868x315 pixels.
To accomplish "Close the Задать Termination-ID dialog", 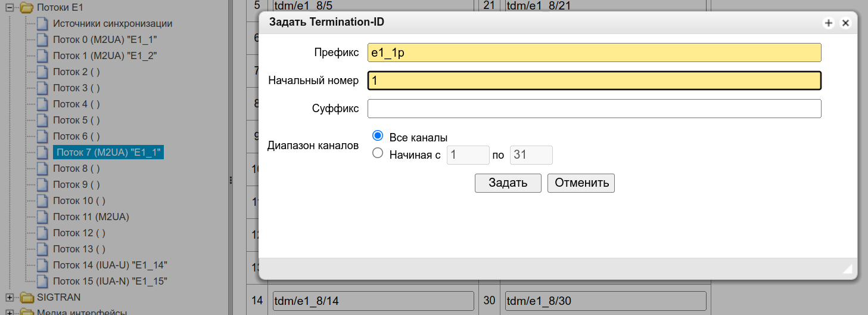I will pos(845,23).
